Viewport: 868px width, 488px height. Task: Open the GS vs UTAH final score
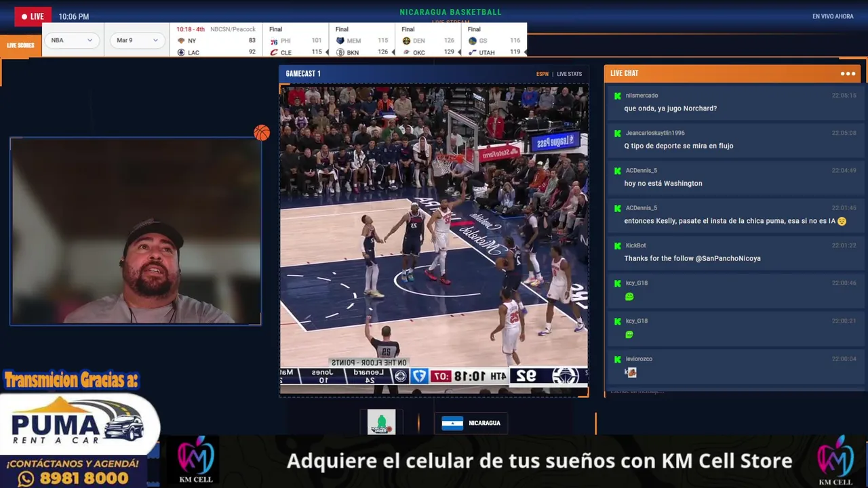495,41
